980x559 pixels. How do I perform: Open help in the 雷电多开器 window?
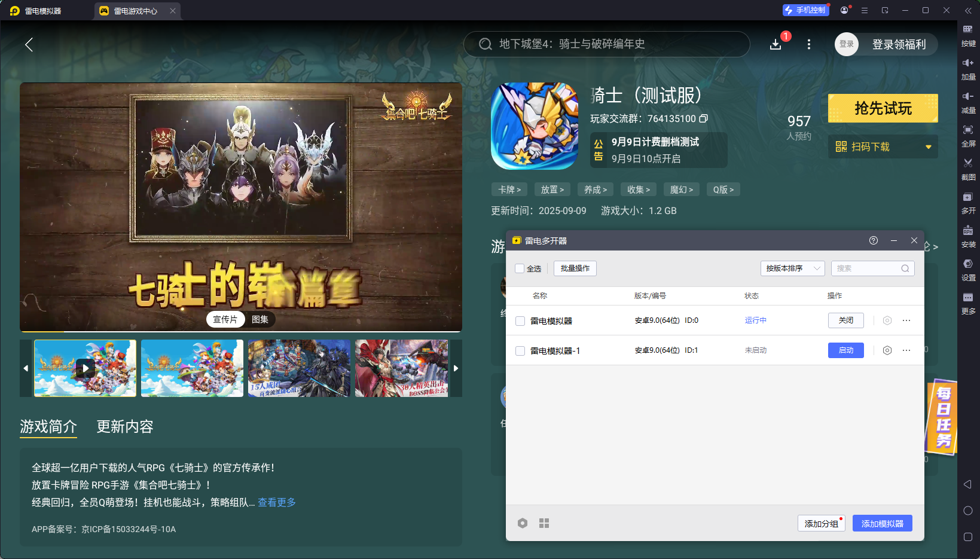coord(874,240)
